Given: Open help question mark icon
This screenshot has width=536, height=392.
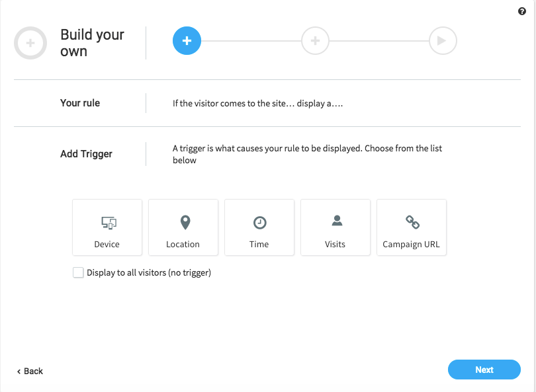Looking at the screenshot, I should click(x=521, y=11).
